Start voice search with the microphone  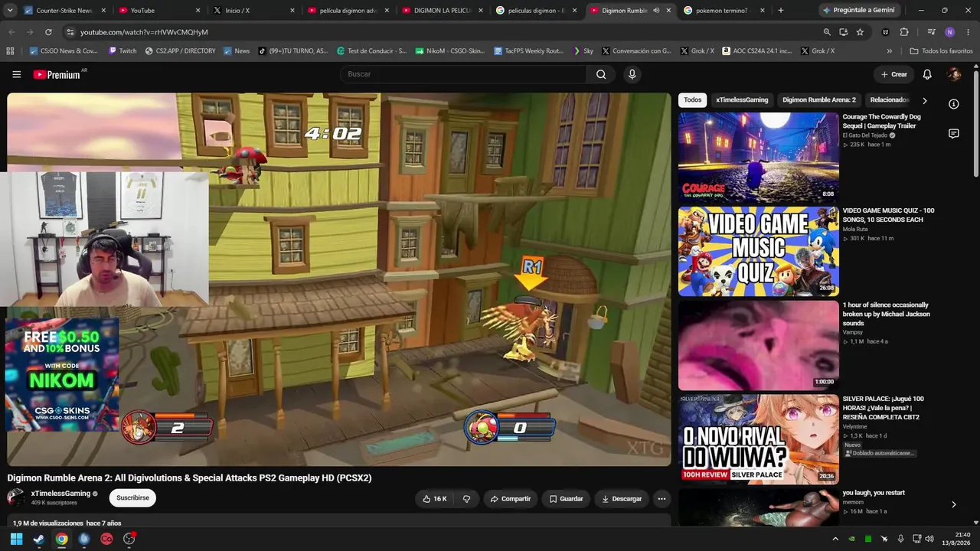coord(632,74)
